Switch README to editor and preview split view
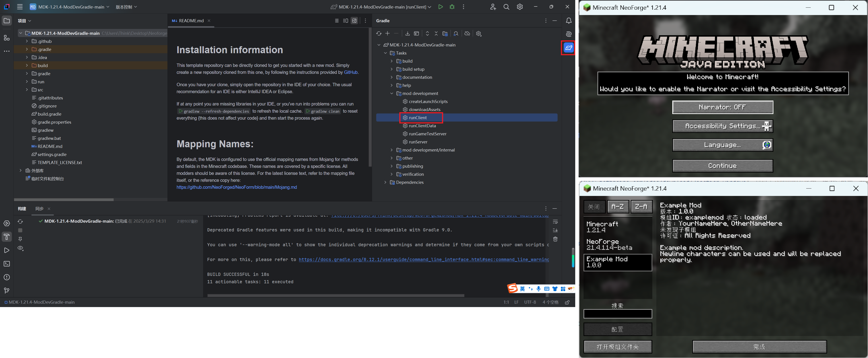 [345, 20]
